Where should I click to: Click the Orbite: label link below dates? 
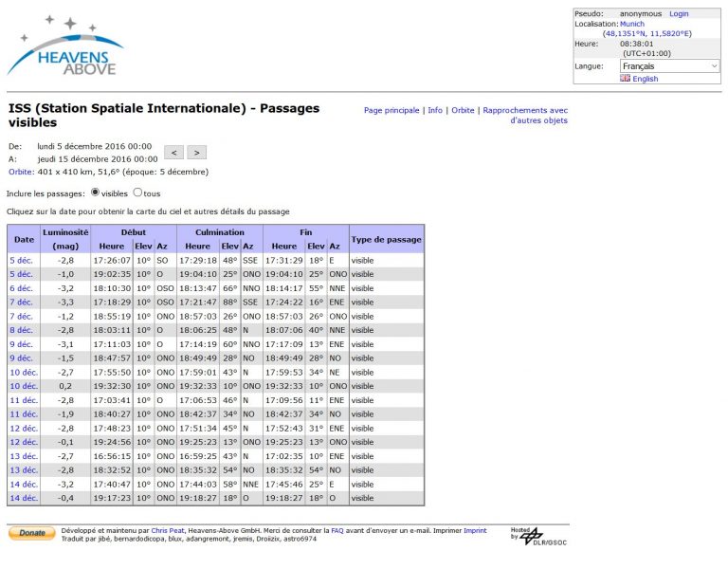click(x=22, y=172)
